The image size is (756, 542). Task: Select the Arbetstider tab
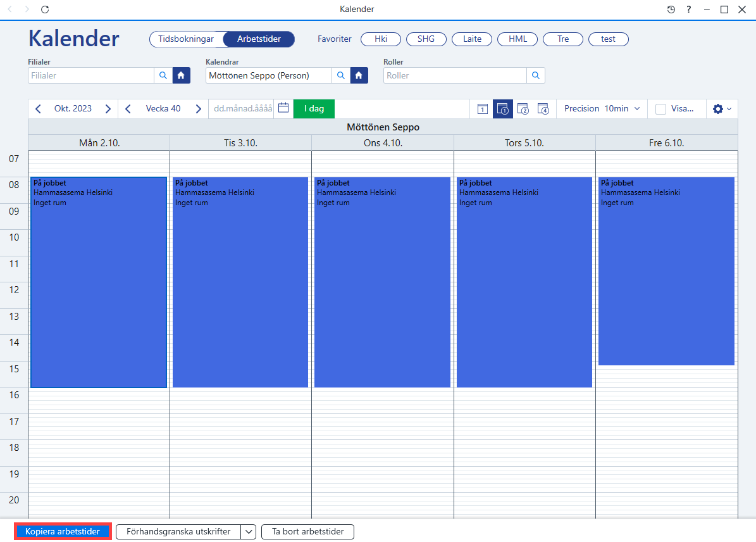click(259, 39)
